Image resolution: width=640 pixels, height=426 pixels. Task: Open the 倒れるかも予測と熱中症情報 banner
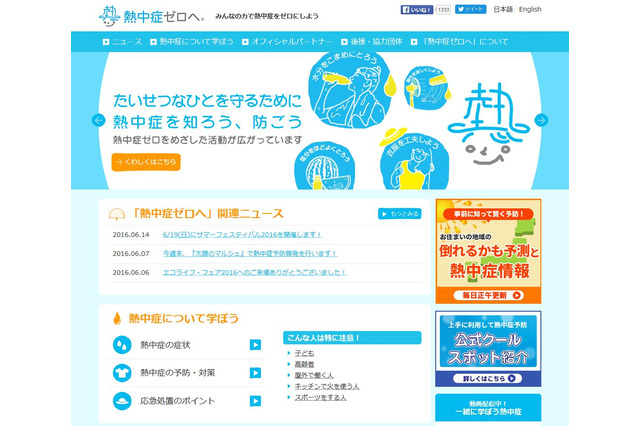click(489, 251)
